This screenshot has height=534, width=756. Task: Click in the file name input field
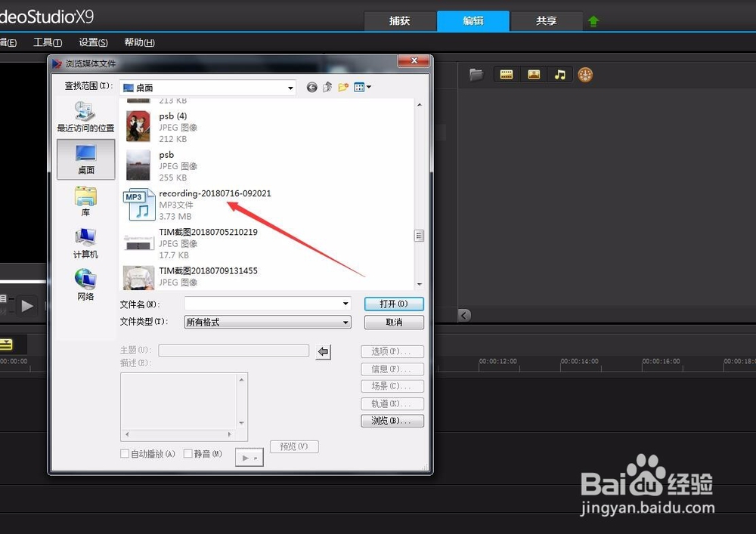point(263,304)
